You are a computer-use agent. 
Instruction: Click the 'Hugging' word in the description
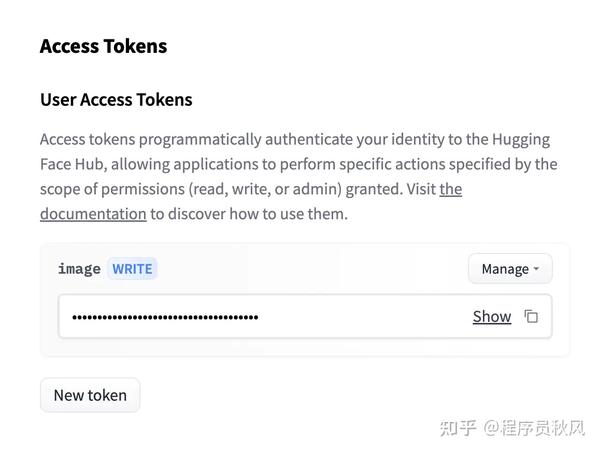pos(521,140)
